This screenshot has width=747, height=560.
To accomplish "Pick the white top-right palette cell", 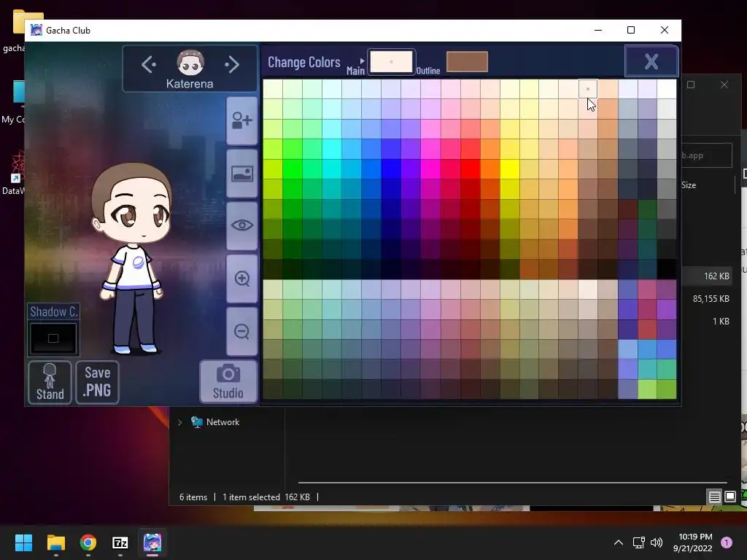I will [x=667, y=89].
